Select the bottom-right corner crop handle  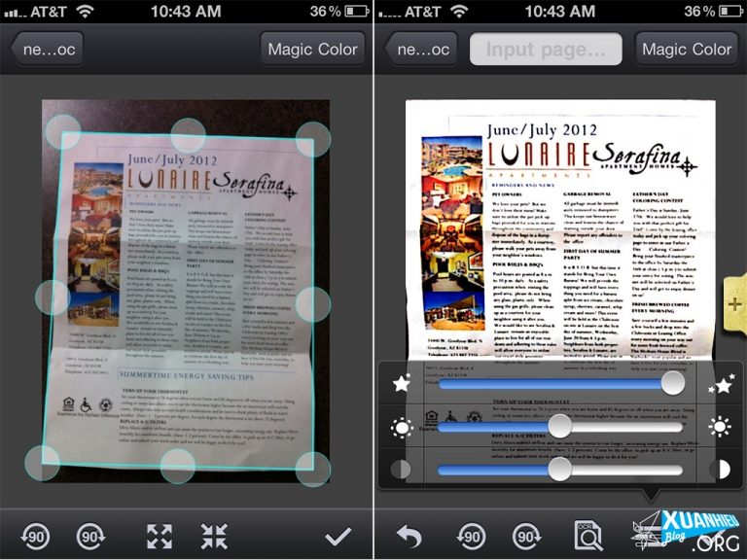click(313, 470)
